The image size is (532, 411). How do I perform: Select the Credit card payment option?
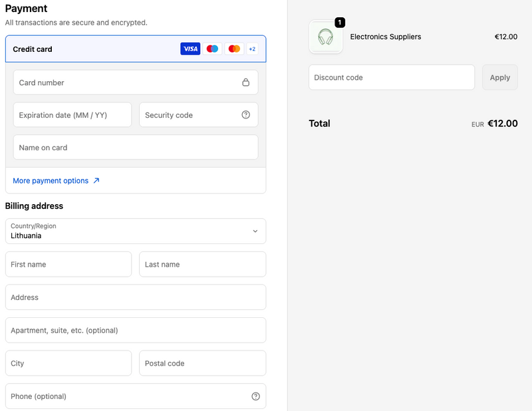pyautogui.click(x=136, y=49)
